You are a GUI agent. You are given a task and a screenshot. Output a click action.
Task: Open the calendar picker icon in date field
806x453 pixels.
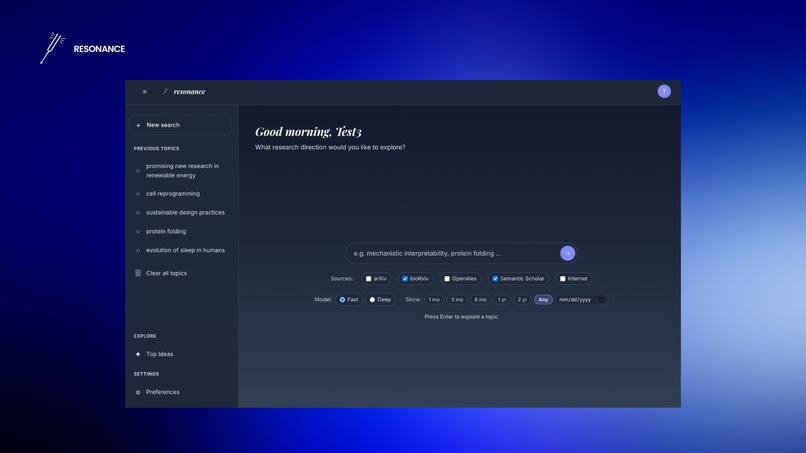[x=601, y=300]
